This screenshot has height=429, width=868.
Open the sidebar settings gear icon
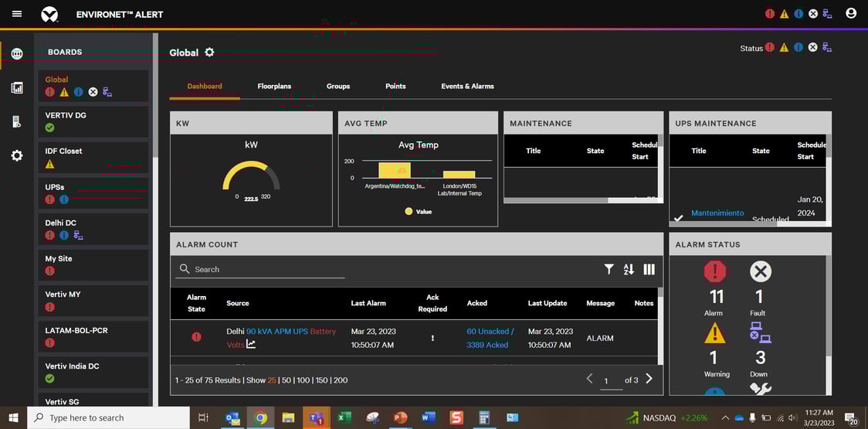click(x=17, y=155)
